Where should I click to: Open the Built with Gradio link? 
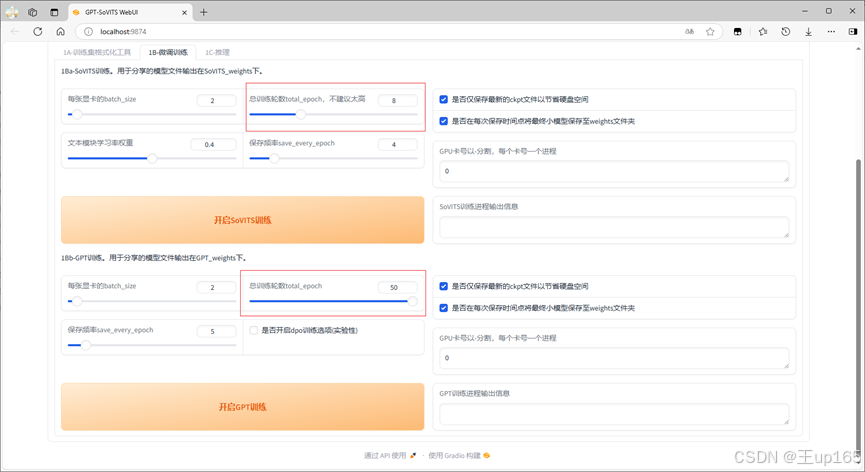(x=459, y=455)
